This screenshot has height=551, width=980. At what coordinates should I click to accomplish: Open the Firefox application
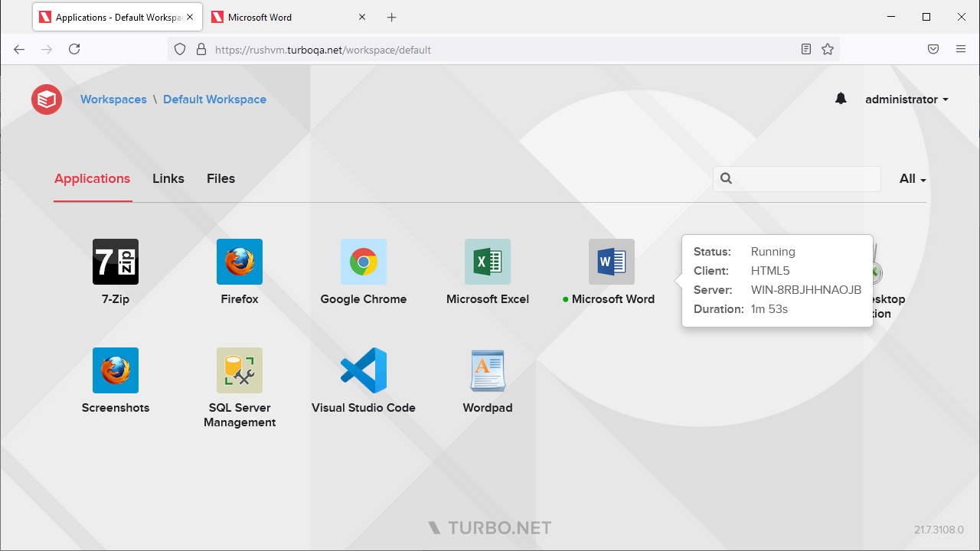(239, 262)
